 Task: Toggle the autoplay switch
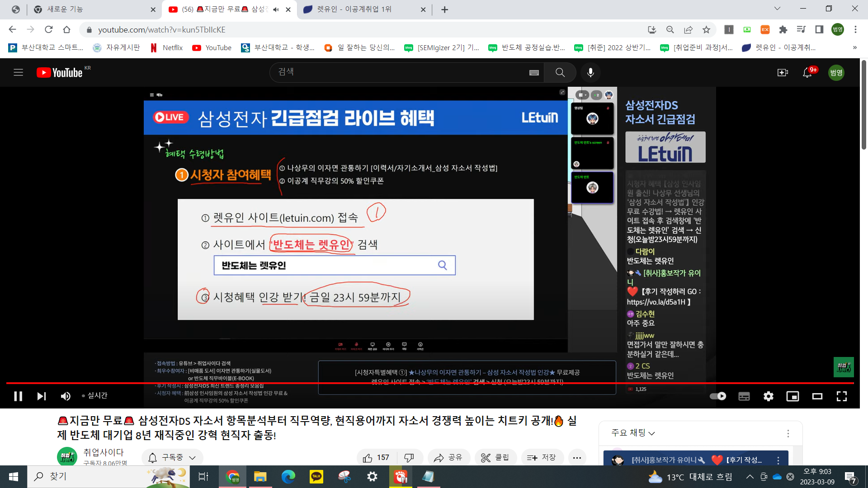tap(717, 396)
